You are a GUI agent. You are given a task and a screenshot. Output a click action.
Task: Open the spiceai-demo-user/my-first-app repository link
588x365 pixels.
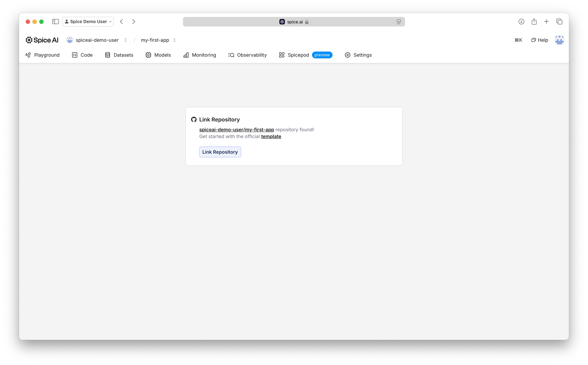(x=236, y=130)
